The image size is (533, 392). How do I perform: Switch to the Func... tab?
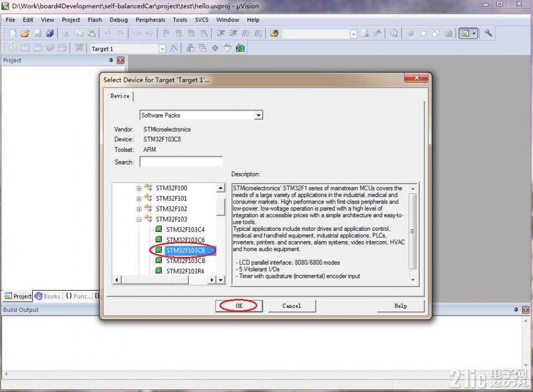(x=78, y=296)
